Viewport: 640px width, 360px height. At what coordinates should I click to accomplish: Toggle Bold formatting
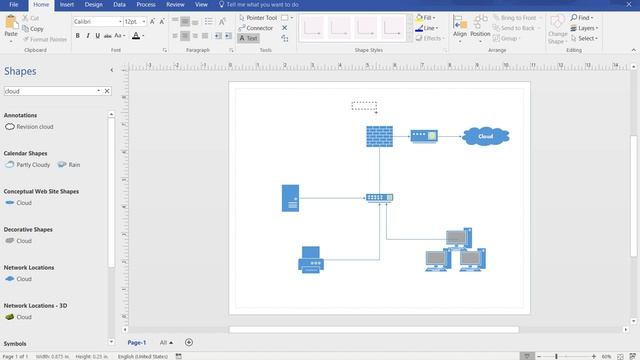78,36
